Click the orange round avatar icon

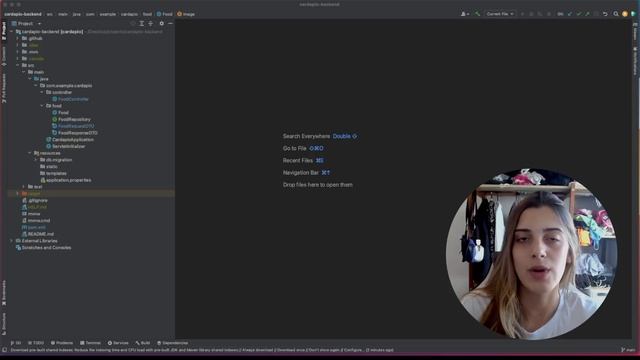point(624,14)
